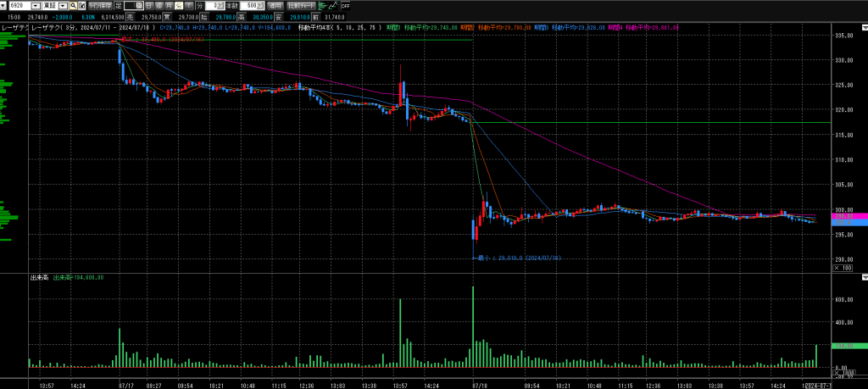Click the magnifier stock search icon

coord(74,5)
